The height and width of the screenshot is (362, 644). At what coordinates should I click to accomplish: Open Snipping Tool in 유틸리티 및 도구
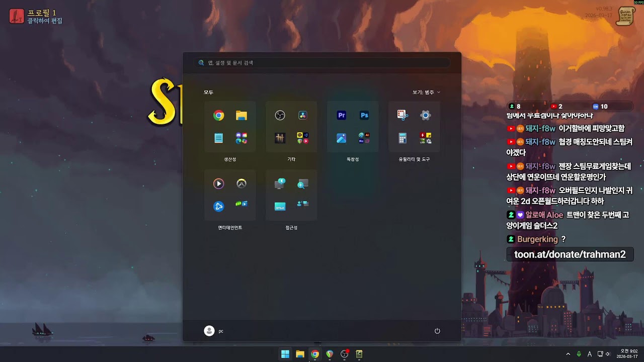point(403,116)
